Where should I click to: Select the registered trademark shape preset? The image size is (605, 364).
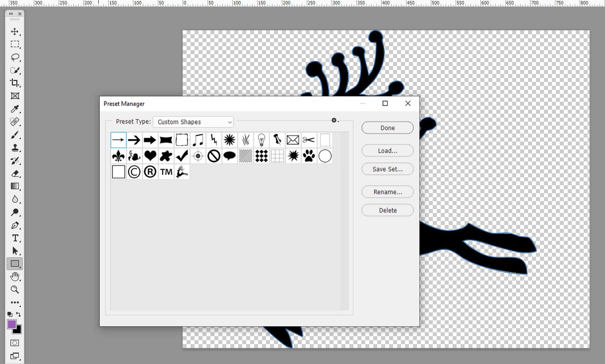coord(150,172)
